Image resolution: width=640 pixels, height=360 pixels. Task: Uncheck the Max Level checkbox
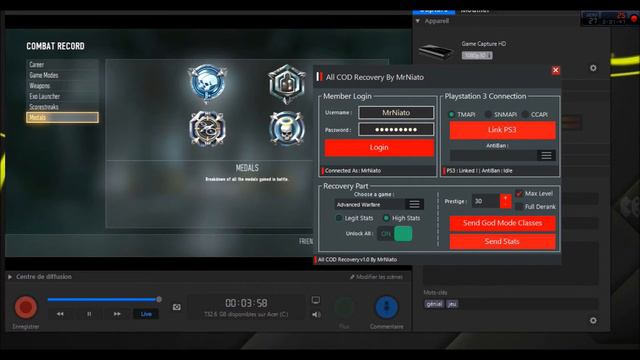click(x=519, y=193)
